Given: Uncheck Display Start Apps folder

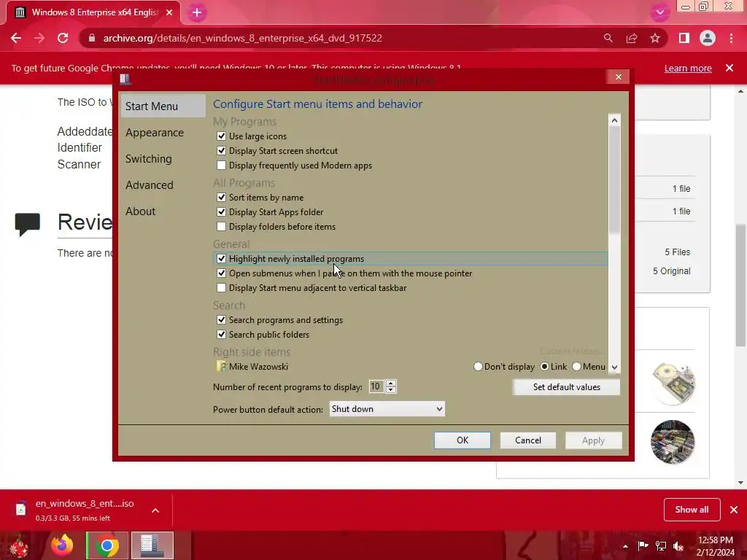Looking at the screenshot, I should (221, 212).
